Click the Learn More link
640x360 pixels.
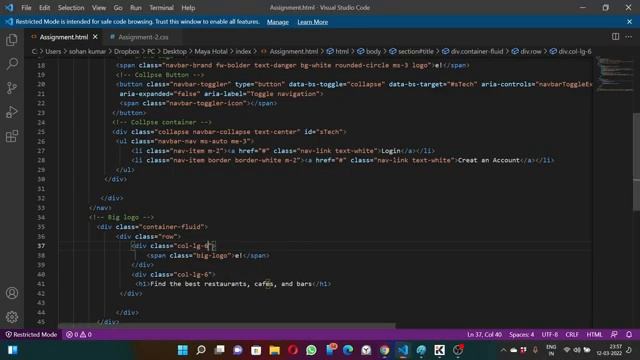click(313, 22)
